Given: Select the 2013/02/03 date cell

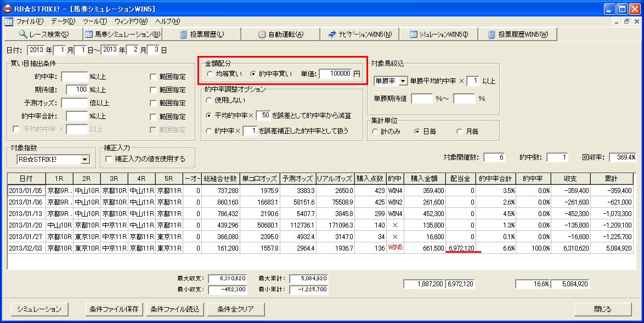Looking at the screenshot, I should [x=25, y=248].
